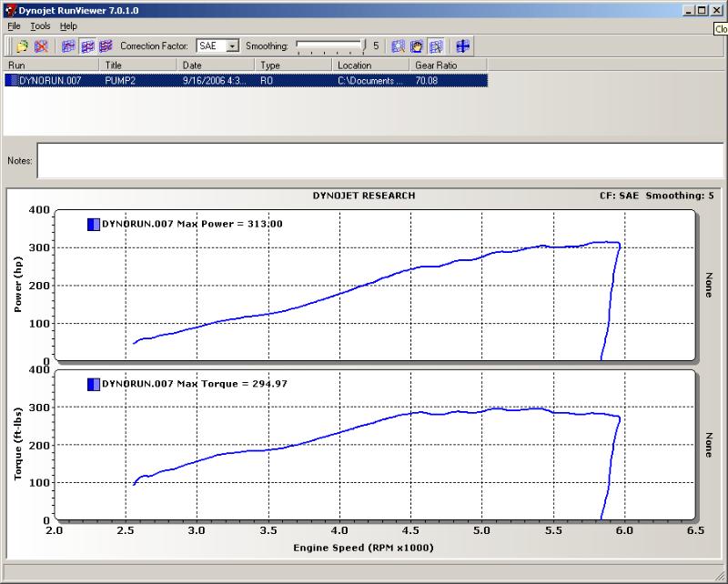Click the Smoothing slider track
This screenshot has width=728, height=584.
coord(329,45)
